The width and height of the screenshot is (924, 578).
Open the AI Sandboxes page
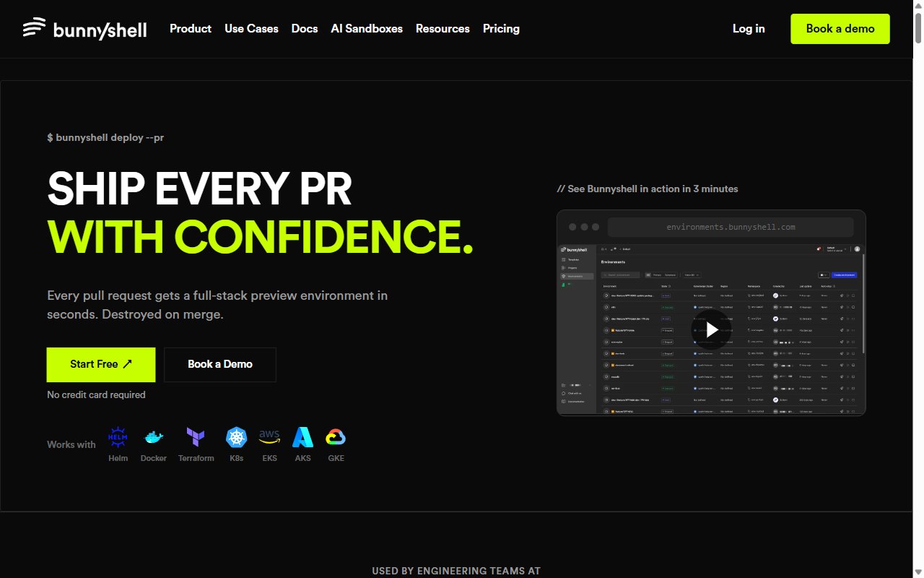point(367,29)
